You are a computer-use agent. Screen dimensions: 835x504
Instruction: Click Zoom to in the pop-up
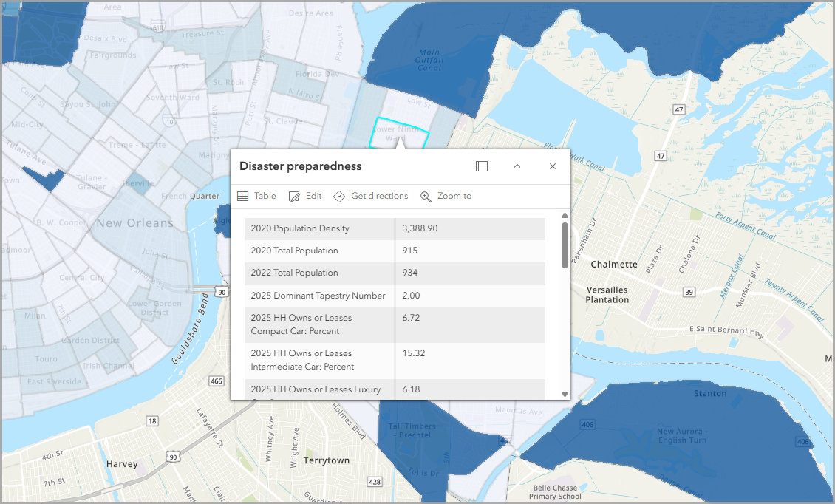click(446, 196)
